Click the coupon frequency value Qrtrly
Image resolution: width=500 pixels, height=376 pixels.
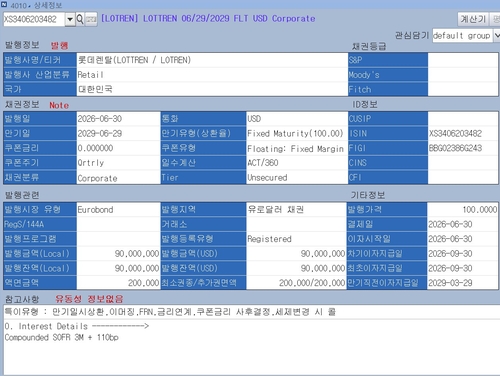coord(91,163)
